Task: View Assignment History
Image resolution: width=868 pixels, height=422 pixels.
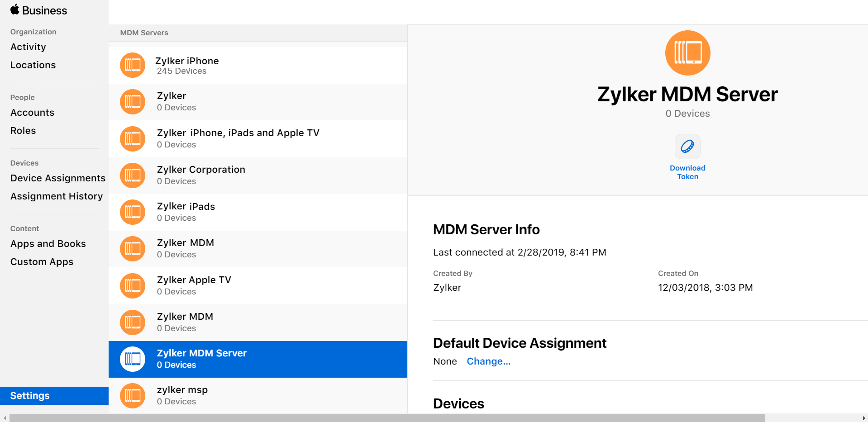Action: coord(57,196)
